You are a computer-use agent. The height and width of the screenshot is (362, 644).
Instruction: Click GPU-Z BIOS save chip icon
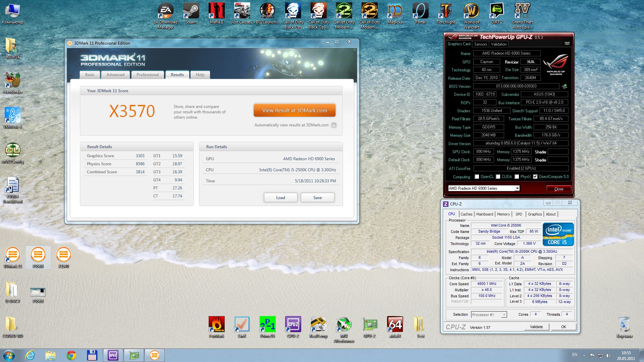tap(565, 86)
